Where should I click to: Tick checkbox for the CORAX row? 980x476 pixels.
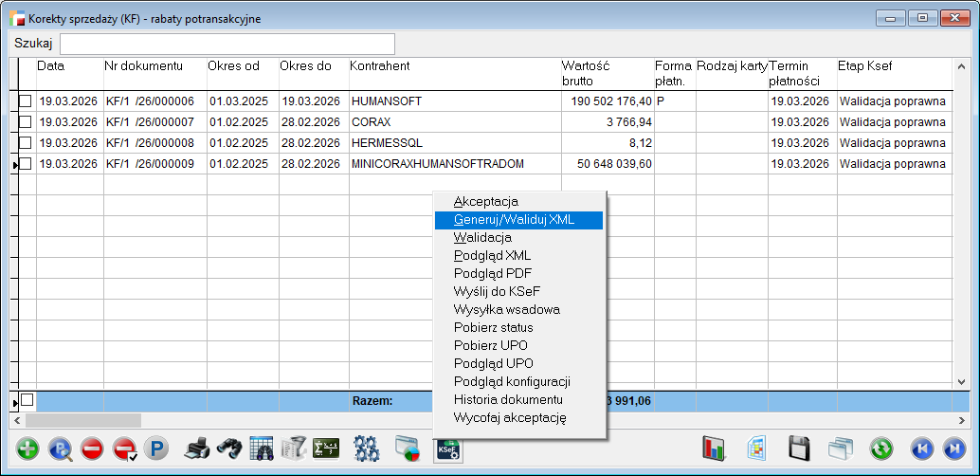point(26,122)
